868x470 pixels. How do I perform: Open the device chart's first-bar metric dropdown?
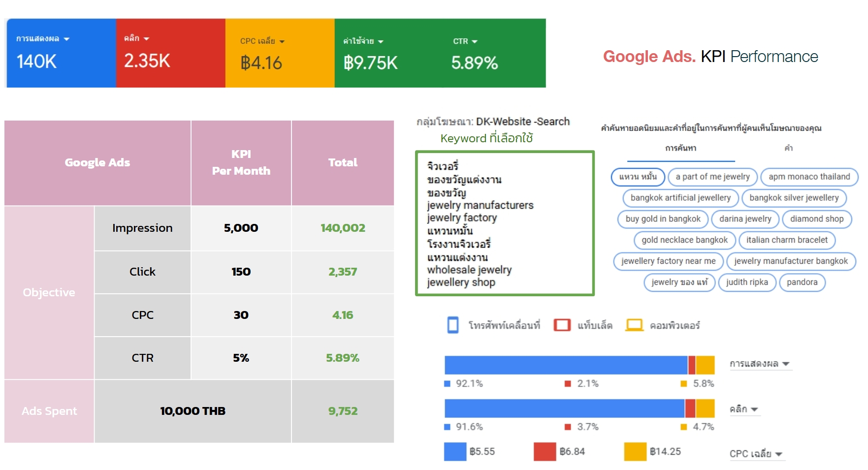[760, 364]
